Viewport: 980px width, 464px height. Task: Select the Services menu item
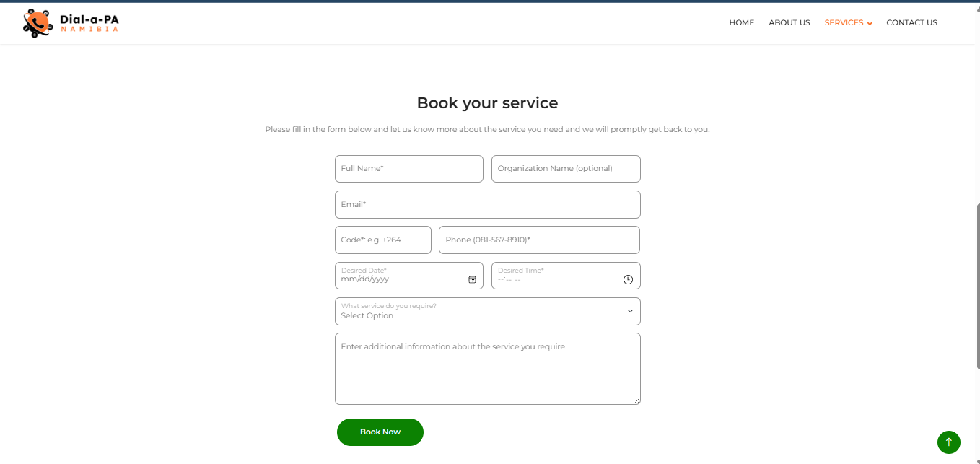point(844,22)
